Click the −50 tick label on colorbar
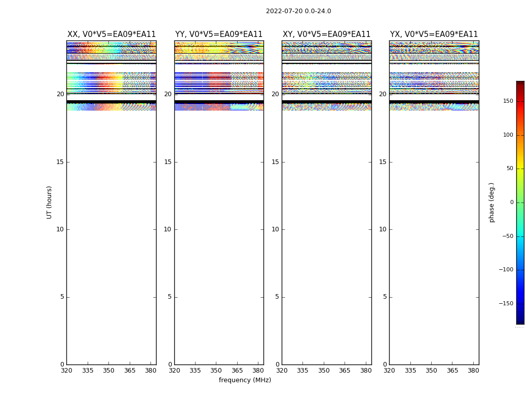 click(x=507, y=236)
